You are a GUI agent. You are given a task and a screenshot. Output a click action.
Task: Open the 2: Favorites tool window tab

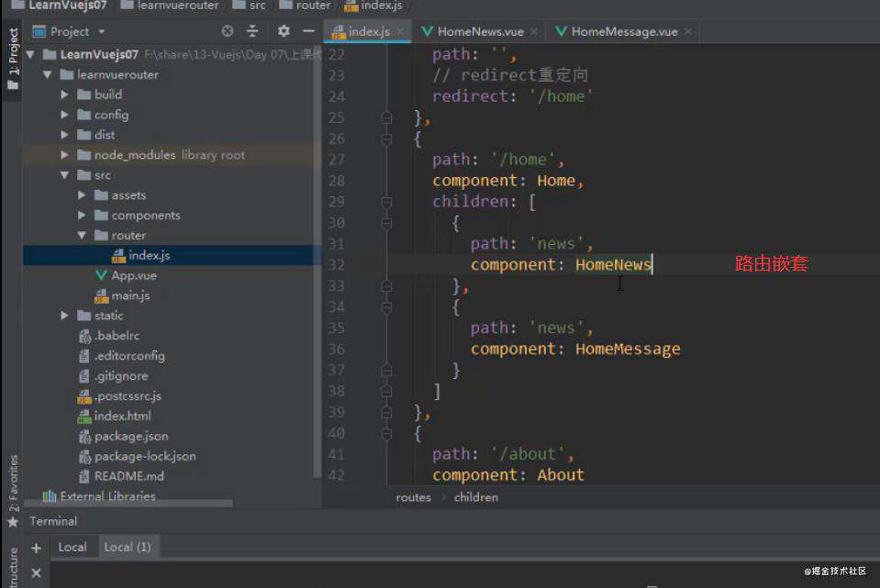coord(12,491)
